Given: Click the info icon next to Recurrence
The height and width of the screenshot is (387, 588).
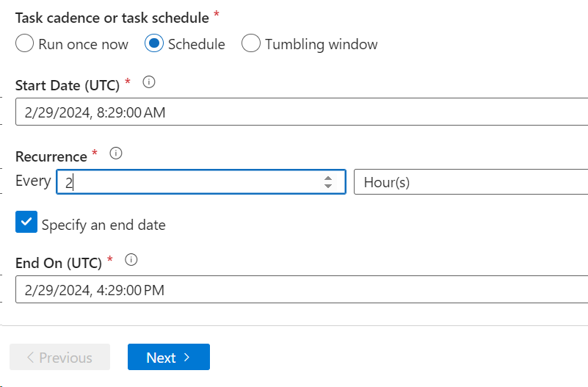Looking at the screenshot, I should click(x=115, y=153).
